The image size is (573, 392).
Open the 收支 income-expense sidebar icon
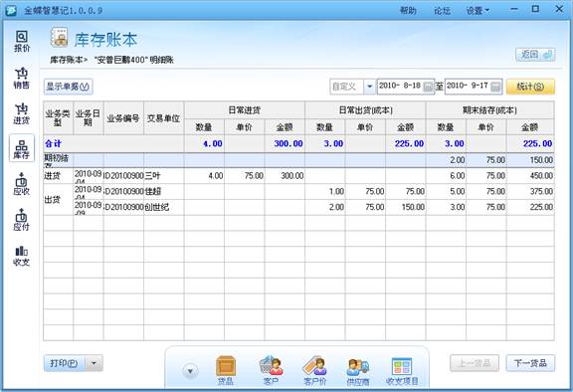[x=22, y=256]
